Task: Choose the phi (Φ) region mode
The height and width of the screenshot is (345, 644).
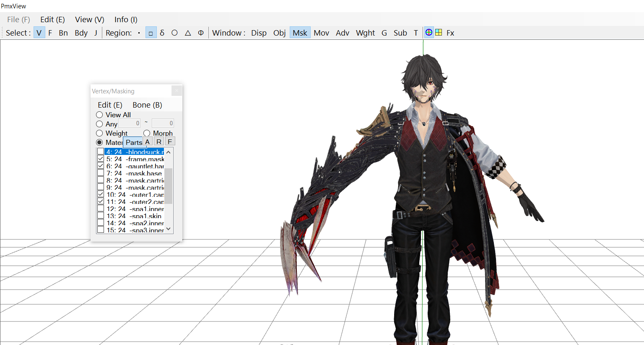Action: pyautogui.click(x=201, y=33)
